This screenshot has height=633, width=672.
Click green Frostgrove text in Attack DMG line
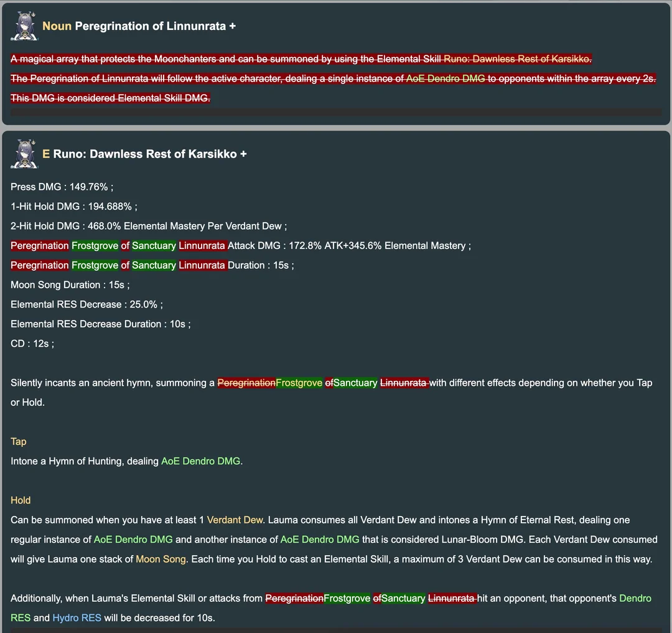coord(95,246)
